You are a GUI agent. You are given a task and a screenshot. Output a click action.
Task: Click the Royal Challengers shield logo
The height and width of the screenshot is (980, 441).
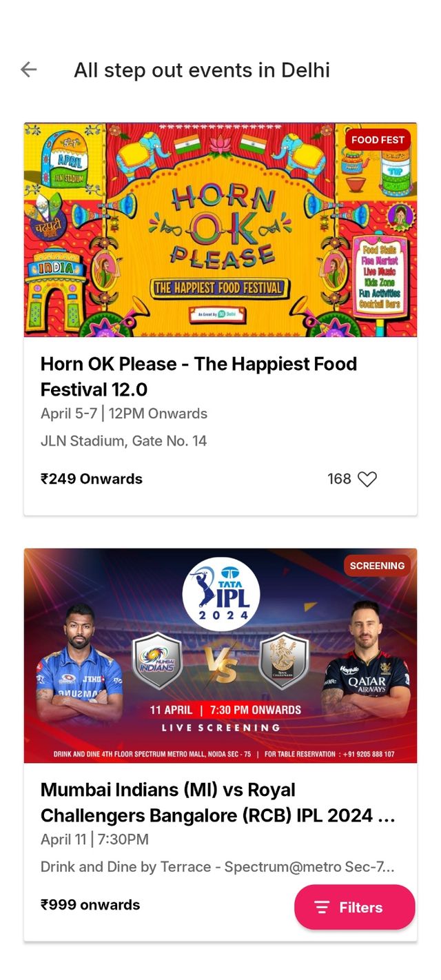tap(284, 660)
